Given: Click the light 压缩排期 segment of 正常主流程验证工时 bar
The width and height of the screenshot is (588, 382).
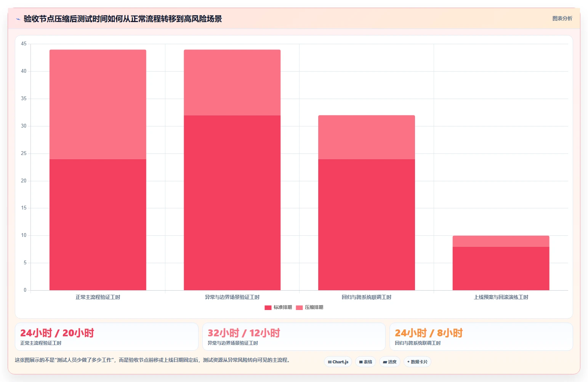Looking at the screenshot, I should pyautogui.click(x=98, y=104).
